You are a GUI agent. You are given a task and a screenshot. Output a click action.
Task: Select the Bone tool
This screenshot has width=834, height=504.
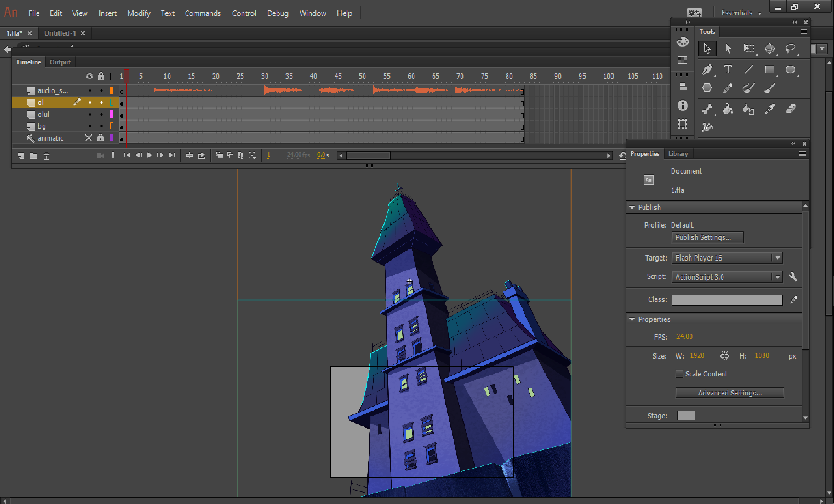tap(707, 109)
